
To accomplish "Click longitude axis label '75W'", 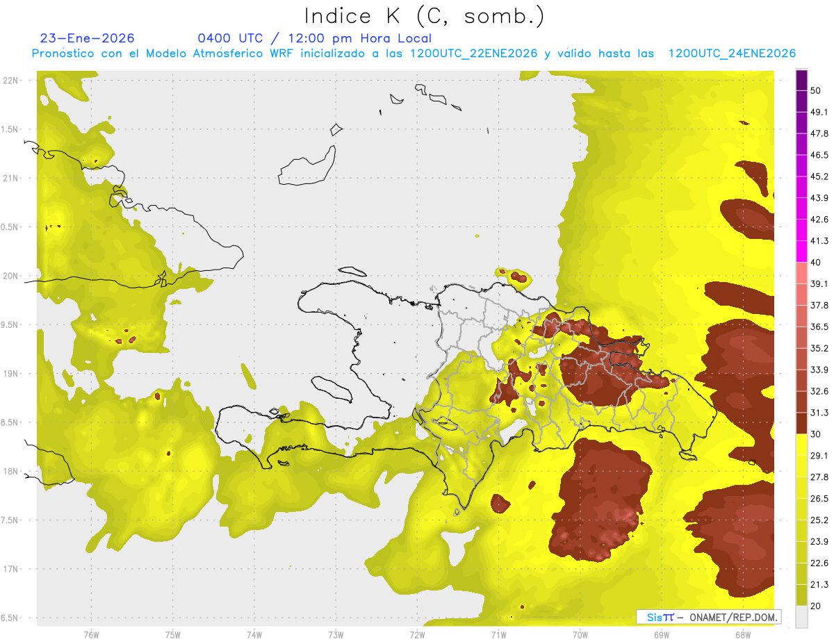I will click(x=172, y=634).
